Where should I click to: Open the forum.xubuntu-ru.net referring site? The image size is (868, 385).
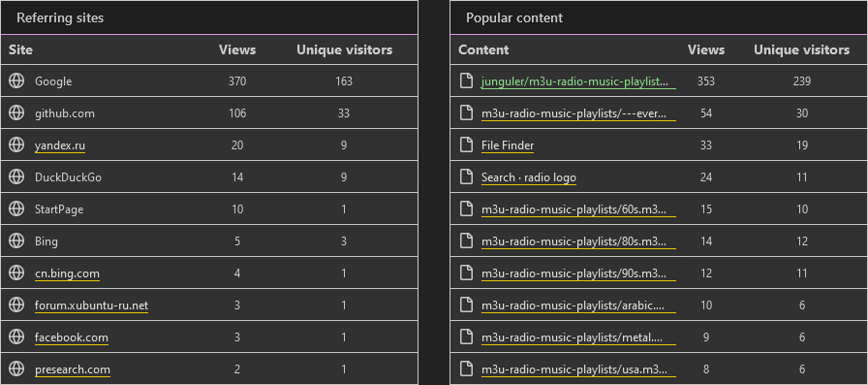click(91, 305)
